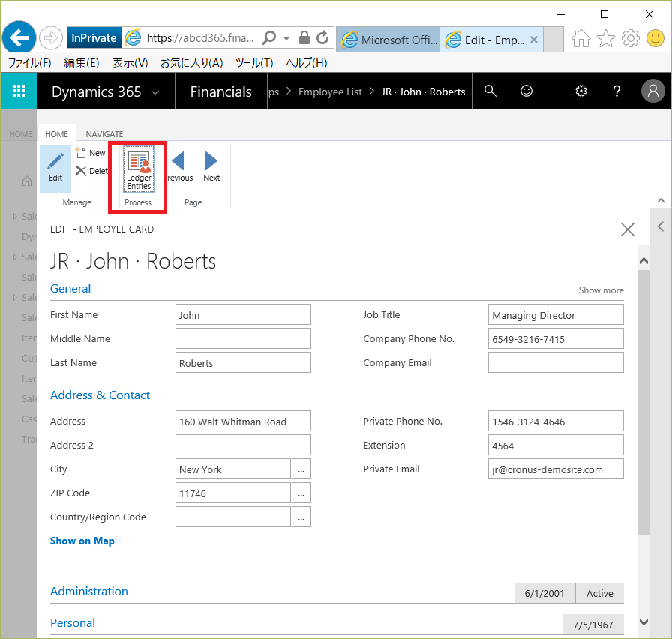The width and height of the screenshot is (672, 639).
Task: Click Show more in General section
Action: (x=601, y=290)
